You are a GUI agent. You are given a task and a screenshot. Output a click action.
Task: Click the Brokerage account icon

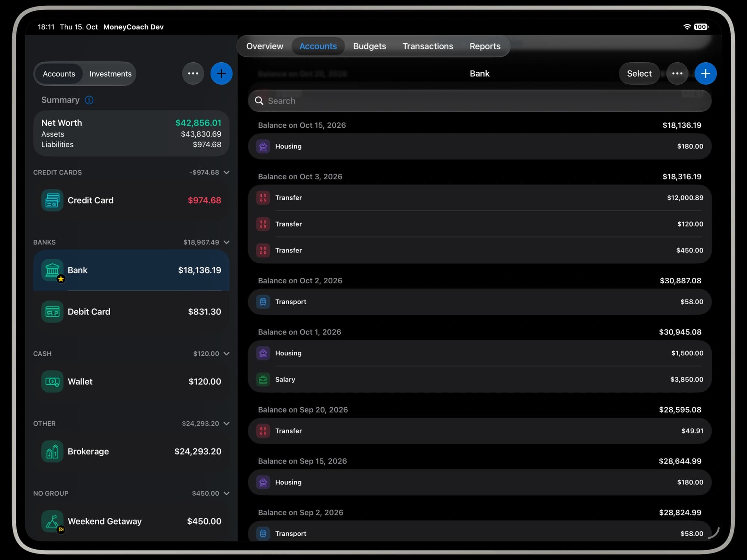click(x=52, y=451)
